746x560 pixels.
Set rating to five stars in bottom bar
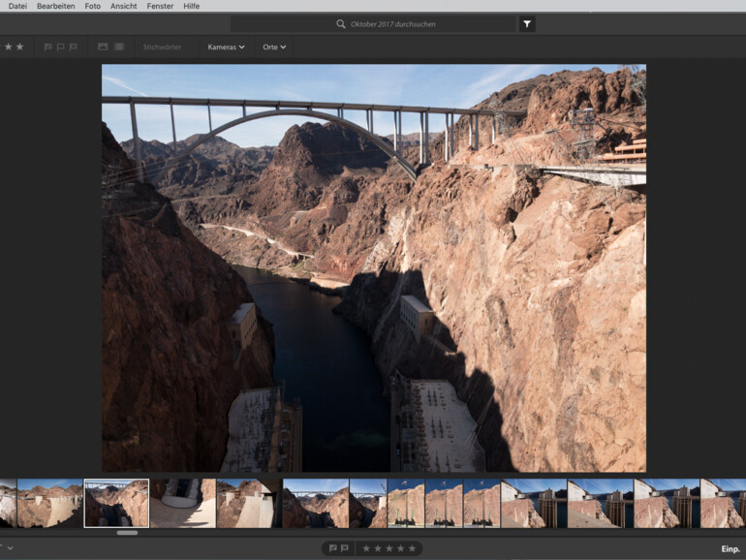coord(412,548)
